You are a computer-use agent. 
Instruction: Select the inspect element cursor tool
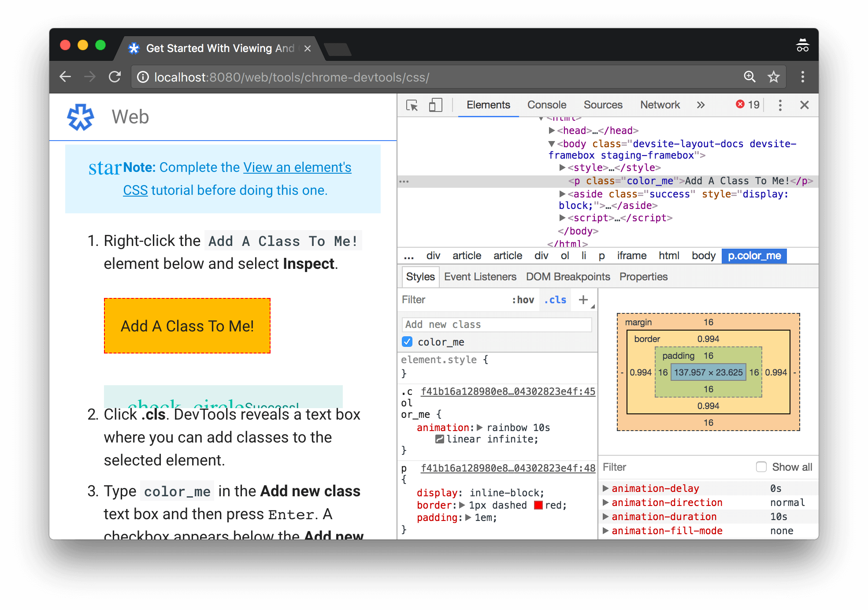click(412, 105)
